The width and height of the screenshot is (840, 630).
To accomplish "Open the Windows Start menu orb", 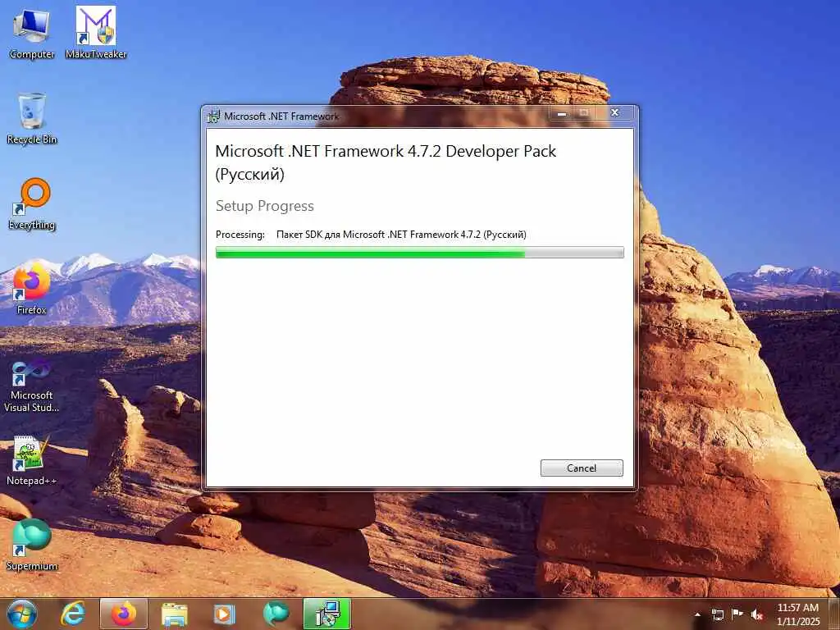I will click(x=22, y=614).
